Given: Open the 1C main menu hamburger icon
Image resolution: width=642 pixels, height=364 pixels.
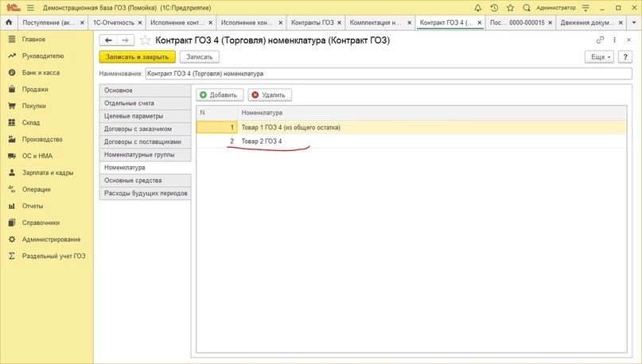Looking at the screenshot, I should pyautogui.click(x=30, y=8).
